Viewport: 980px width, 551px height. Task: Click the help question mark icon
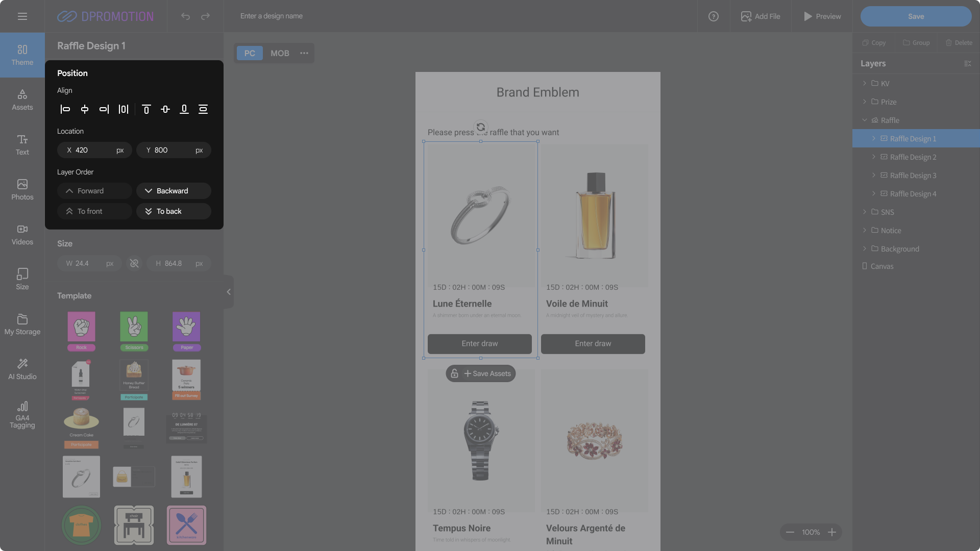tap(714, 16)
